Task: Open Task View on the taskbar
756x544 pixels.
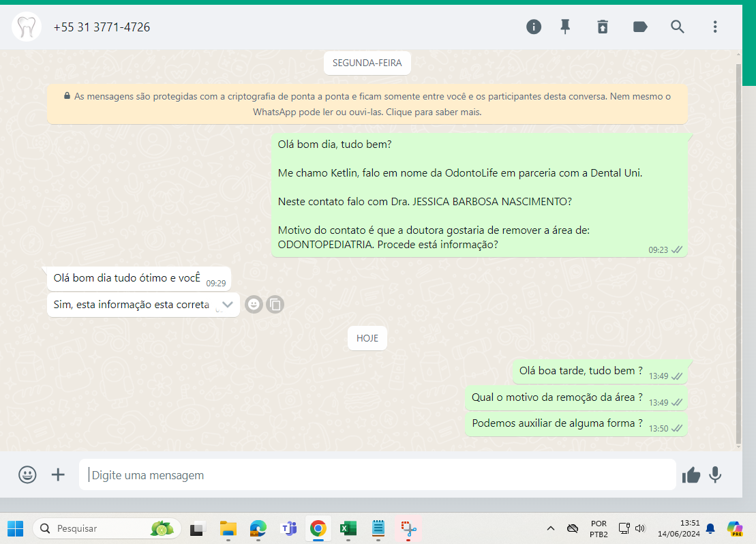Action: coord(196,529)
